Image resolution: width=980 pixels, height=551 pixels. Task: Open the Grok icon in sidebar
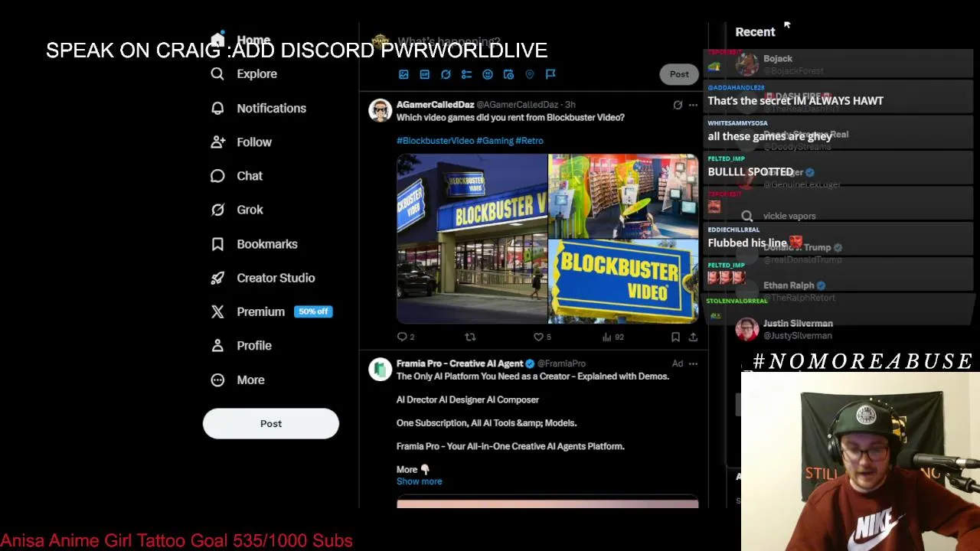click(217, 210)
